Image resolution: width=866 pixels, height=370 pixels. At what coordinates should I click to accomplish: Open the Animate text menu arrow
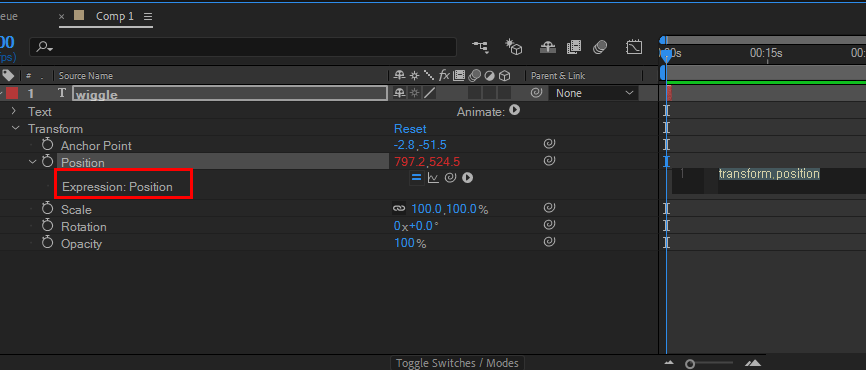point(515,110)
